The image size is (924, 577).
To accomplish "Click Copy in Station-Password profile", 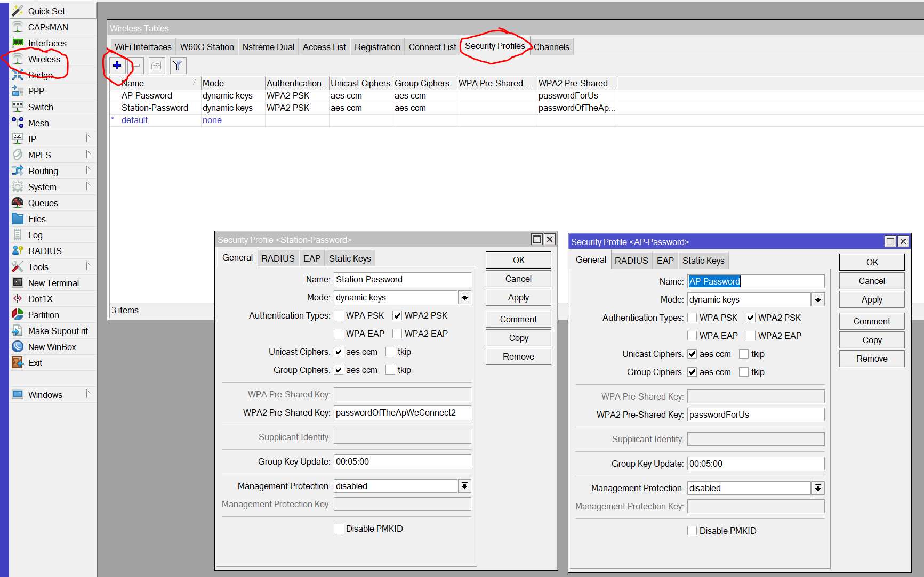I will click(518, 338).
